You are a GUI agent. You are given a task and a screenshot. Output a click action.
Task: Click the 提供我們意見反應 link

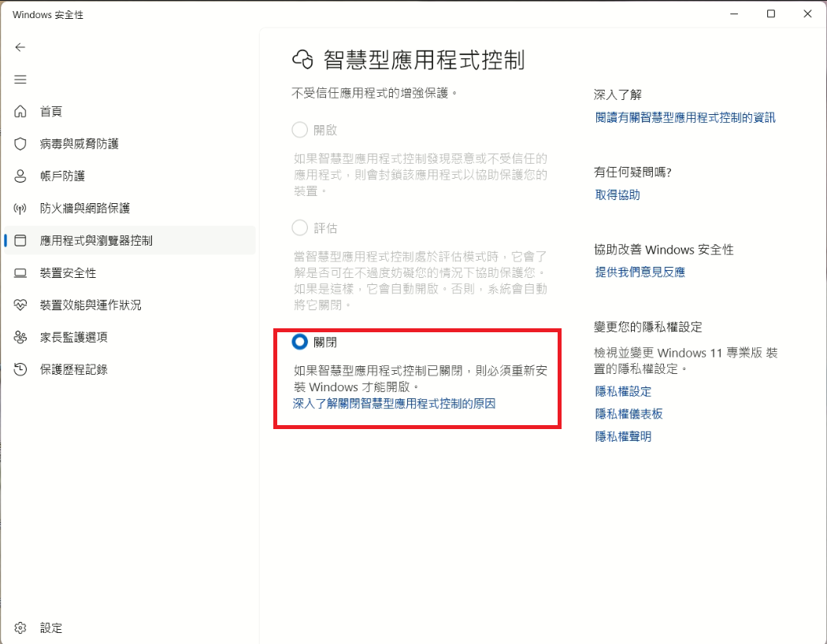[640, 272]
